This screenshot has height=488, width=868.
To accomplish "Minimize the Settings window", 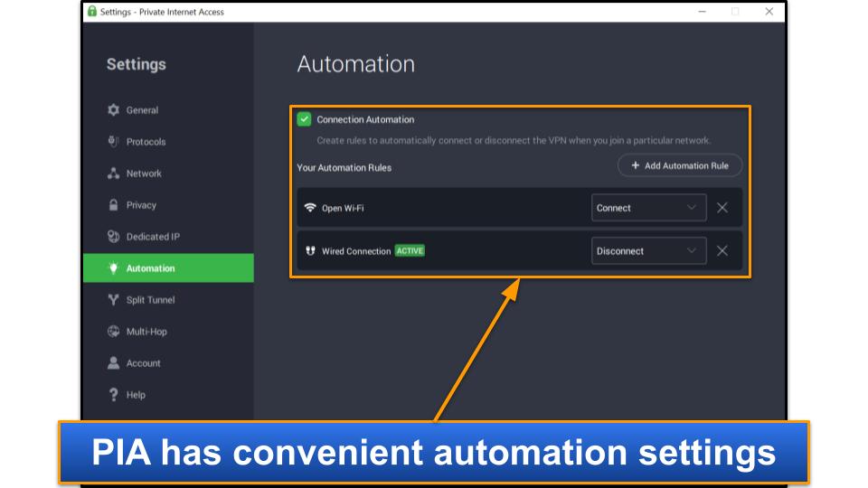I will click(x=702, y=11).
